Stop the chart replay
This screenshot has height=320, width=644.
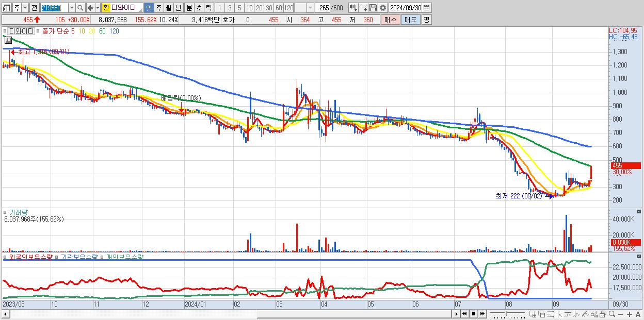click(x=474, y=314)
